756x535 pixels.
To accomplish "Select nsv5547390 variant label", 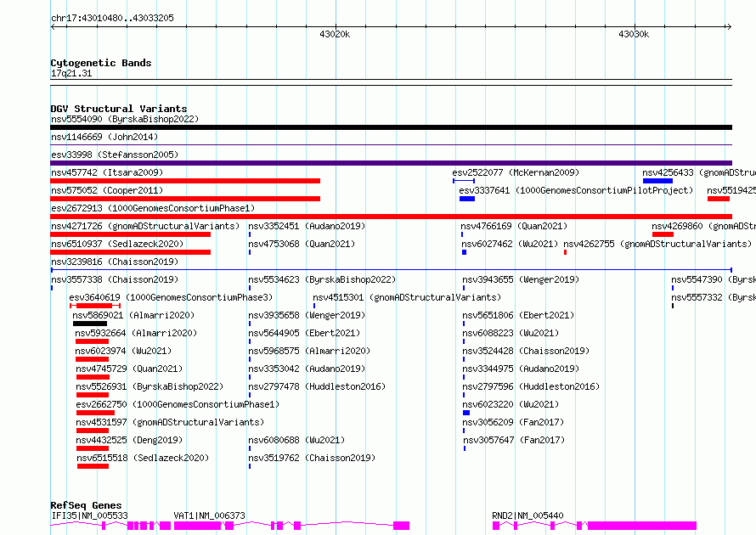I will point(714,279).
